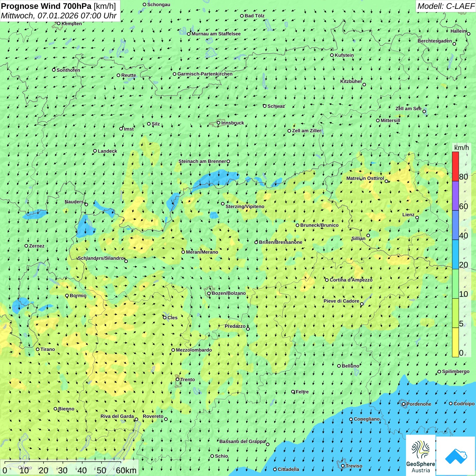Select the Berchtesgaden label

click(x=435, y=41)
